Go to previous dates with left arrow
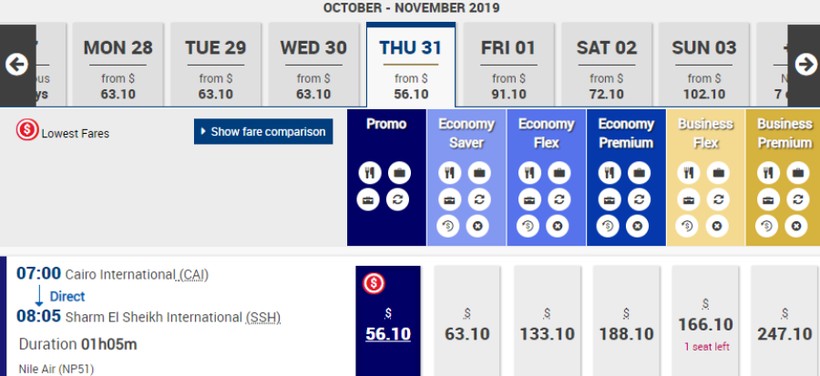The width and height of the screenshot is (820, 376). coord(17,65)
